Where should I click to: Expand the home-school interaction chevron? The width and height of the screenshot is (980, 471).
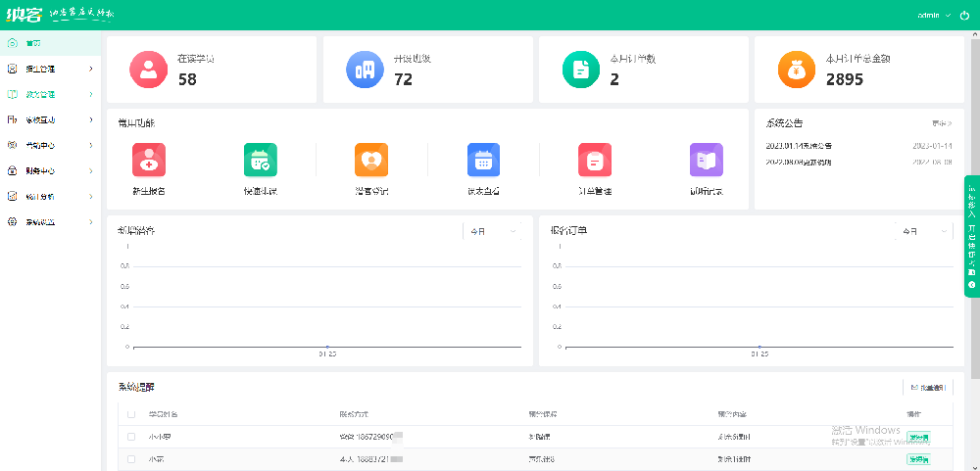pos(90,119)
